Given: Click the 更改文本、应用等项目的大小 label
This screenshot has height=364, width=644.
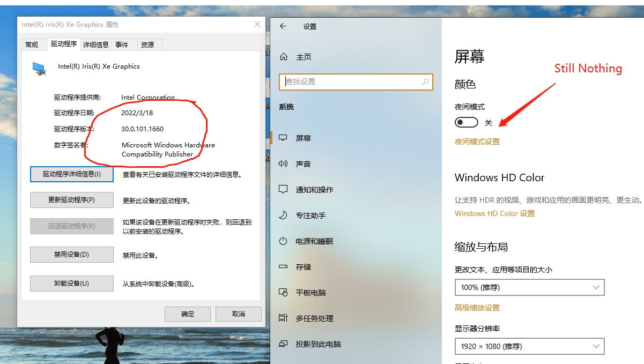Looking at the screenshot, I should click(x=504, y=270).
